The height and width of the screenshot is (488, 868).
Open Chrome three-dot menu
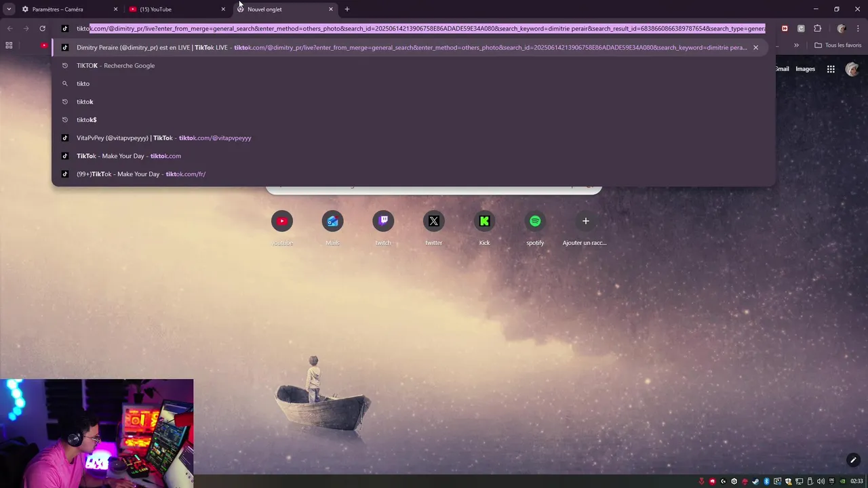[858, 28]
